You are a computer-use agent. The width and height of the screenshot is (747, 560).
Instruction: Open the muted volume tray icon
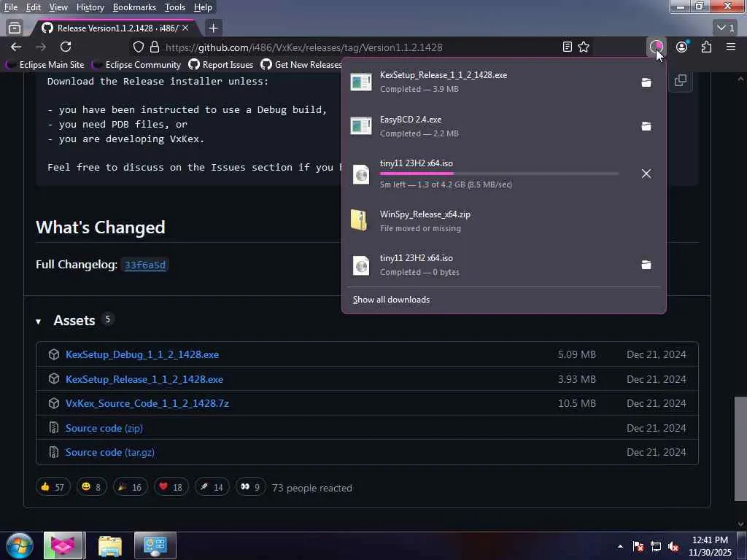[673, 547]
